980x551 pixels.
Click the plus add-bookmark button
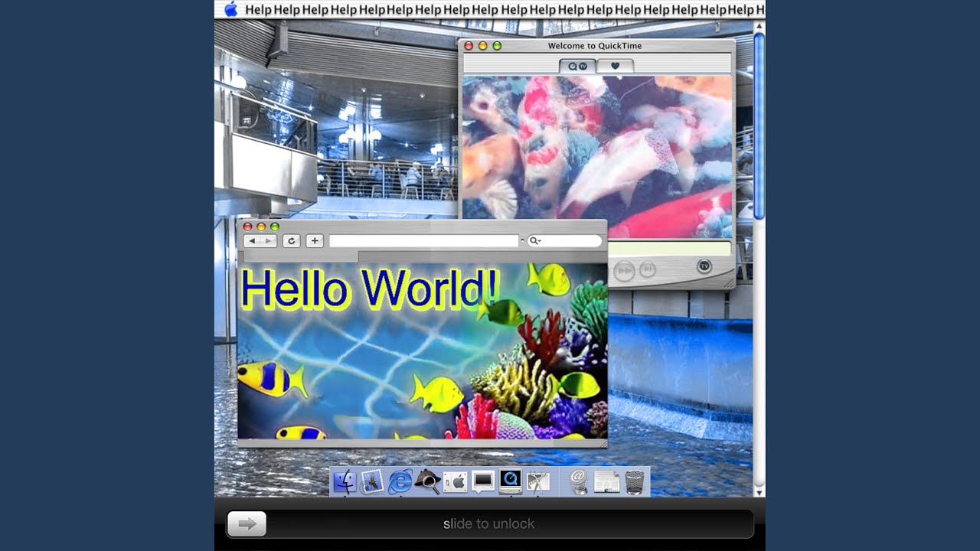coord(314,241)
